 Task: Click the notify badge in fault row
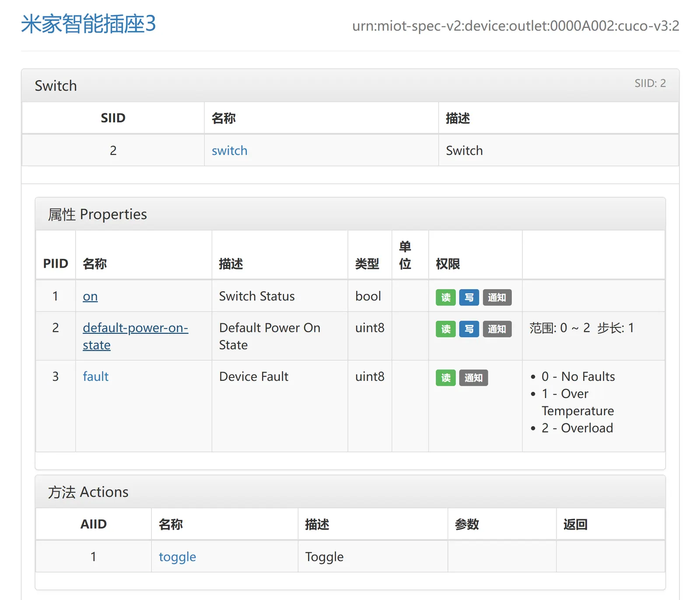[x=473, y=378]
